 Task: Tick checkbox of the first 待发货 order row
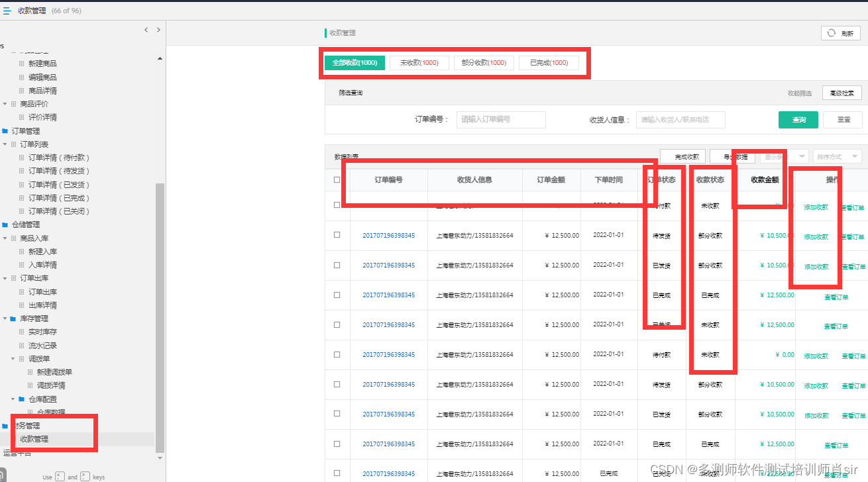tap(337, 235)
